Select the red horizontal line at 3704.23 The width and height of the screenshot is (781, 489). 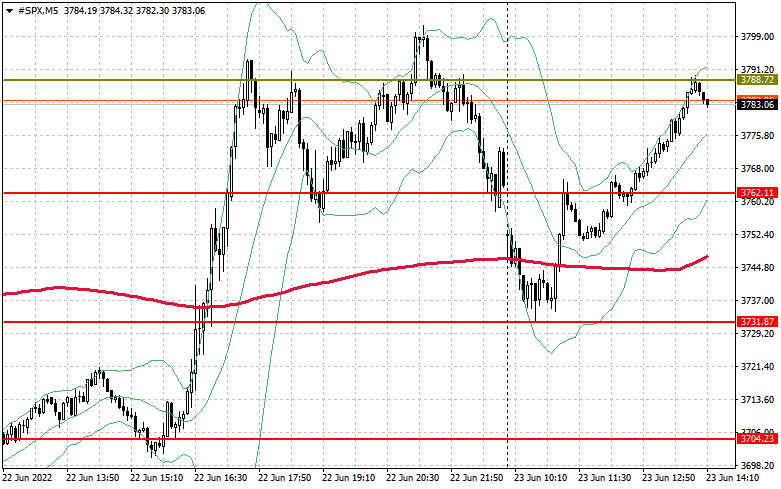pos(369,439)
